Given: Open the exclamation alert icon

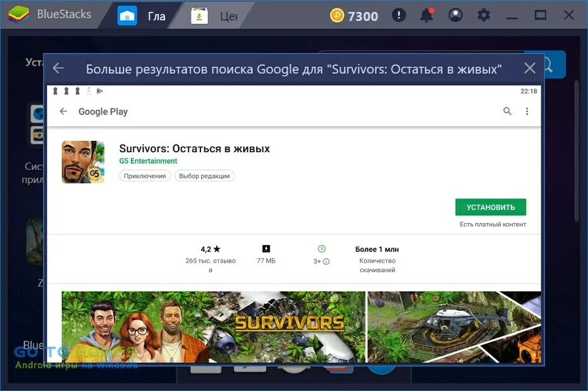Looking at the screenshot, I should [x=398, y=15].
